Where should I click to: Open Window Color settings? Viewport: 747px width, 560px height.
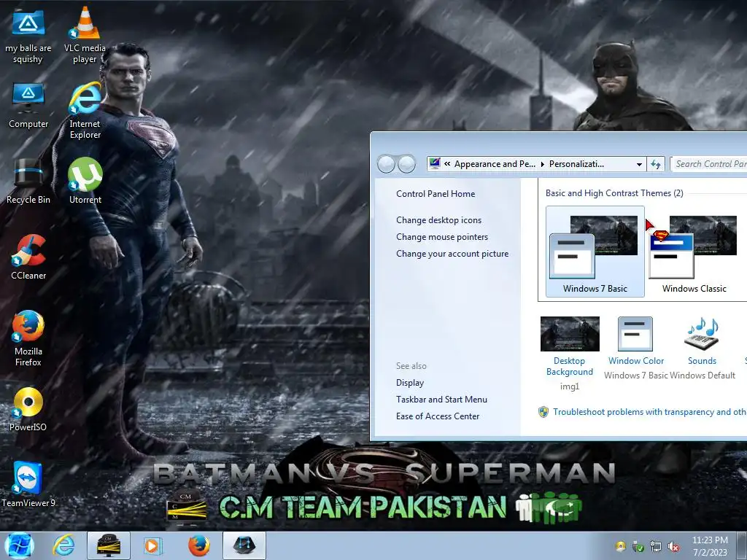coord(635,348)
